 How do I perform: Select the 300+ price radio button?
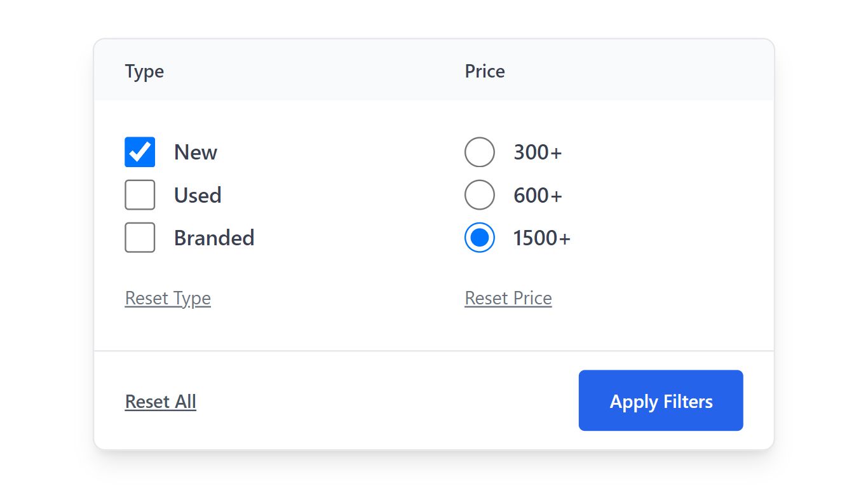(480, 152)
